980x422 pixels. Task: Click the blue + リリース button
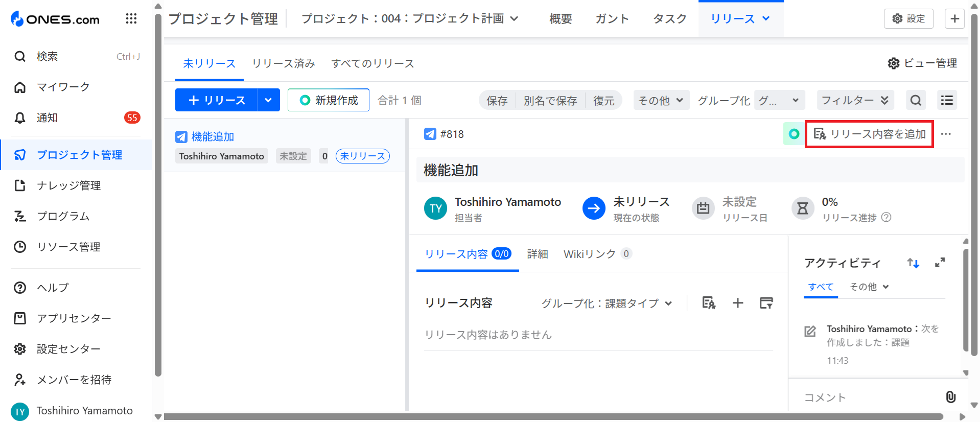216,100
